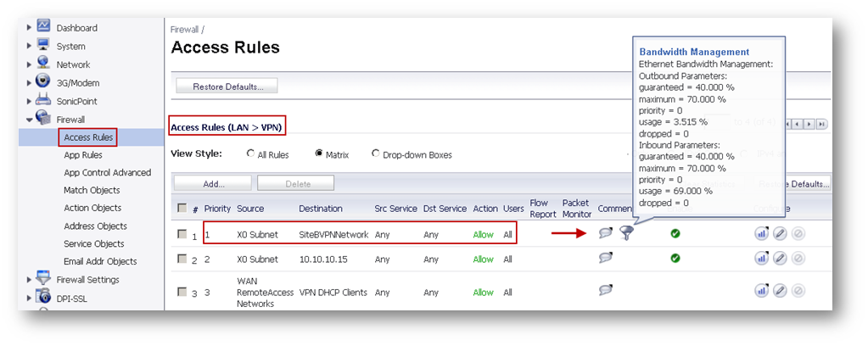The height and width of the screenshot is (346, 868).
Task: View statistics icon for 10.10.10.15 rule
Action: pyautogui.click(x=762, y=258)
